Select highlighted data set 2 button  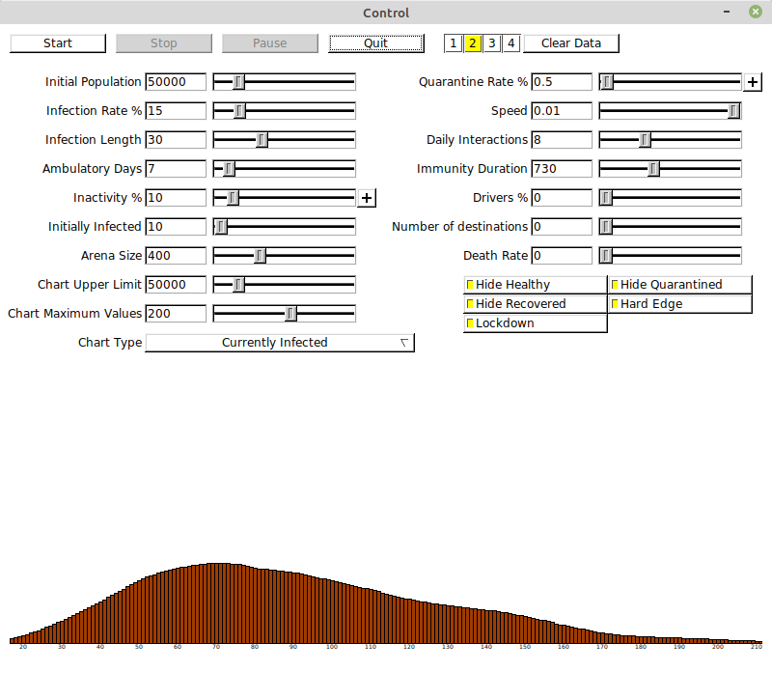(x=473, y=43)
